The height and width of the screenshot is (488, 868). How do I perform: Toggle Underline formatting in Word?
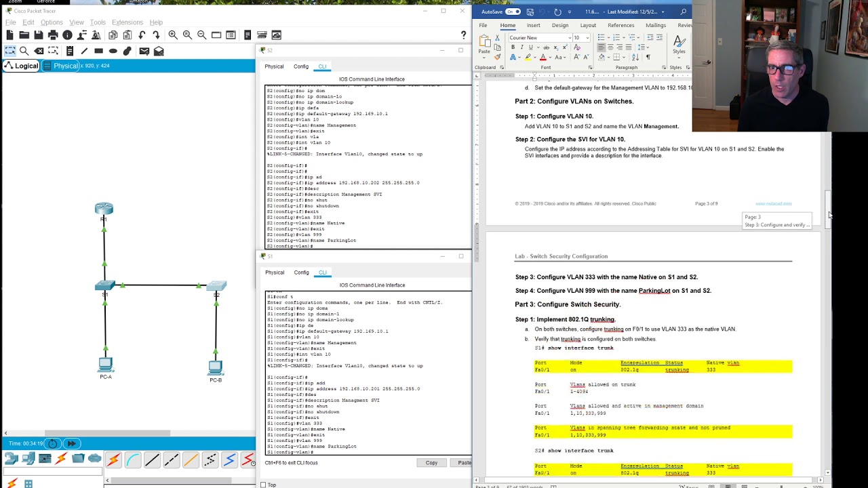click(x=530, y=47)
